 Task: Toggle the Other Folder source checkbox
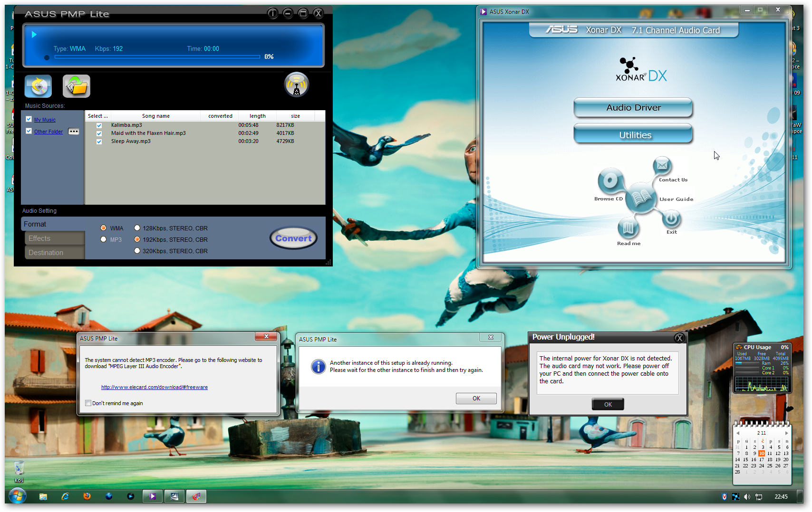click(x=29, y=131)
